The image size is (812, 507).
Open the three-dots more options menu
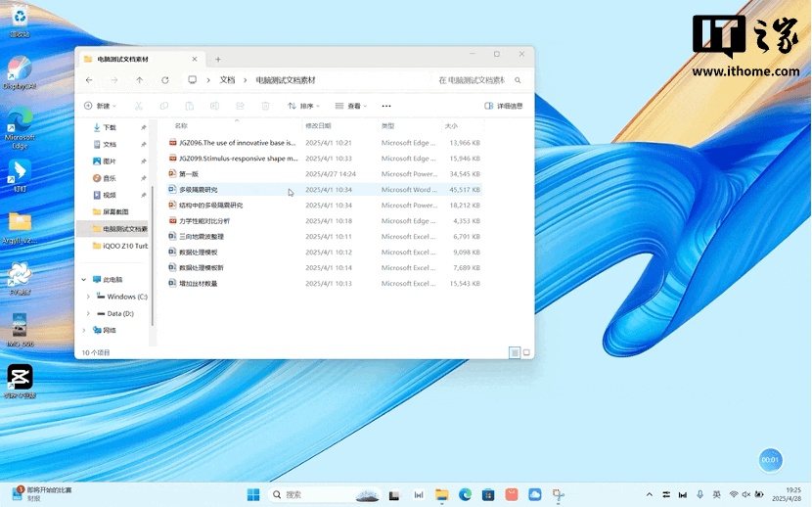coord(386,106)
